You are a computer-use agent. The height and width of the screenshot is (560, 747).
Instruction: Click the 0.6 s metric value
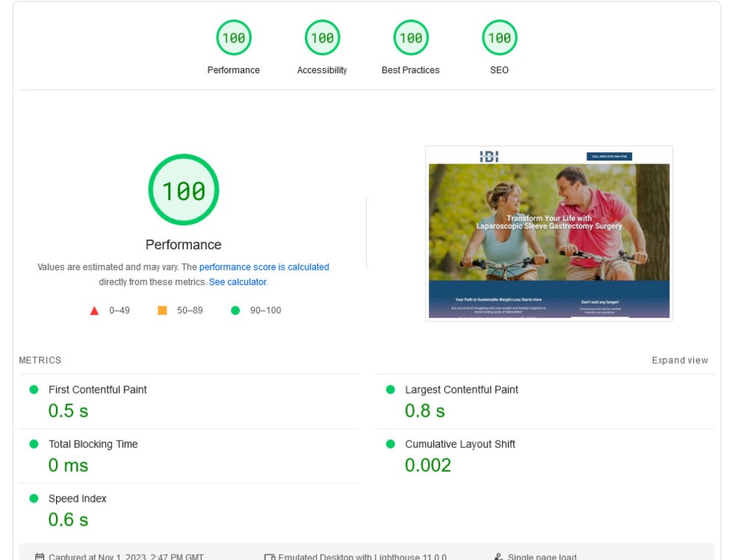coord(68,520)
